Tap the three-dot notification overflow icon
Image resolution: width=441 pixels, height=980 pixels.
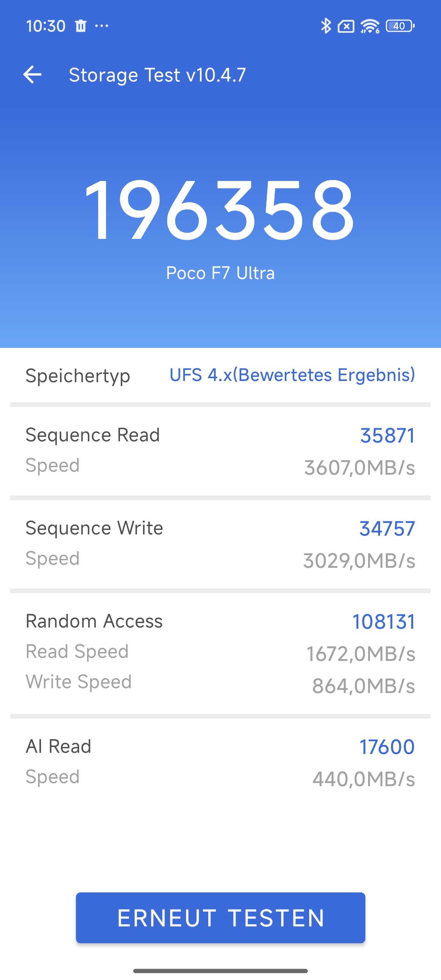(x=102, y=26)
